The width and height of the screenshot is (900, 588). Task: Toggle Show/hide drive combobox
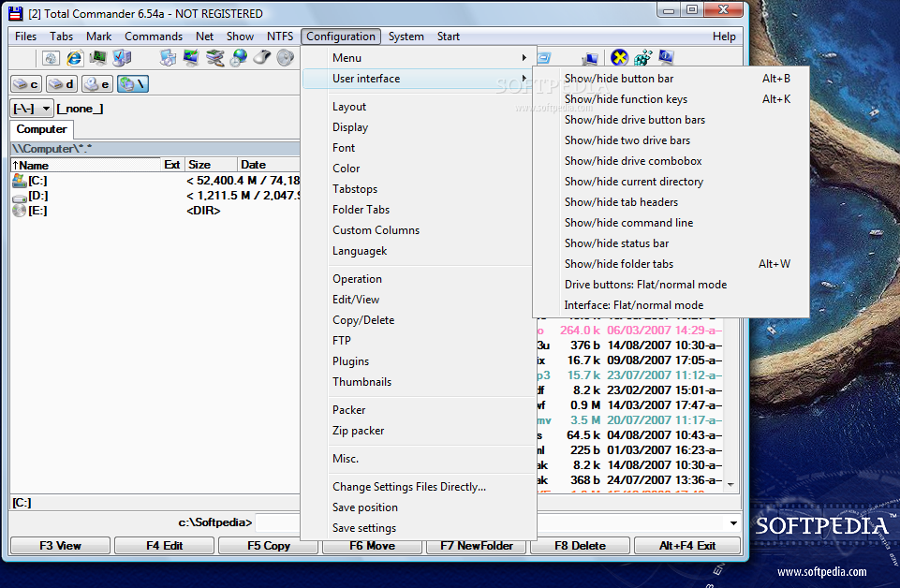(x=671, y=161)
